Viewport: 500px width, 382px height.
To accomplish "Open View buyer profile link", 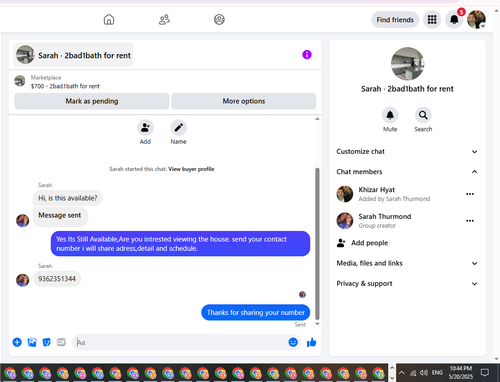I will coord(191,169).
